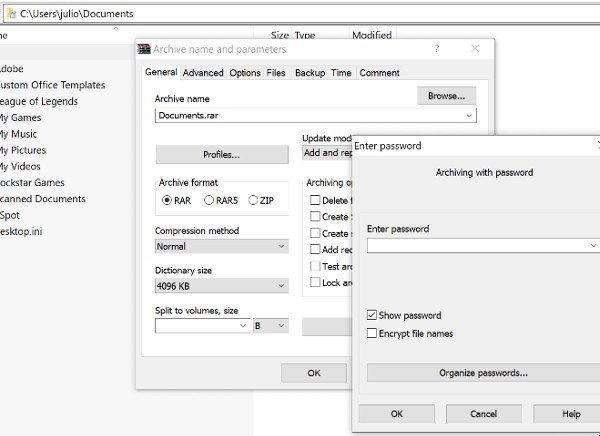This screenshot has height=436, width=600.
Task: Select the My Pictures folder
Action: tap(22, 150)
